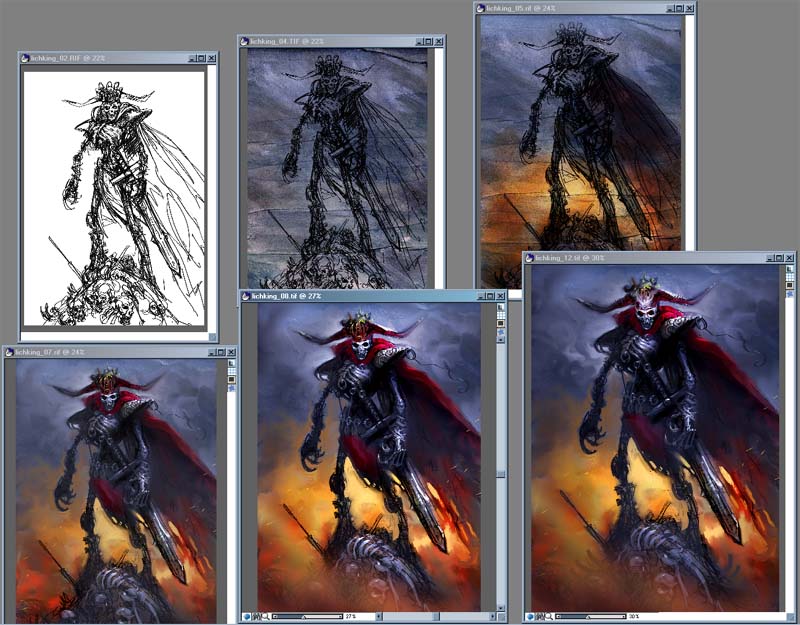Click the horizontal scrollbar thumb in lichking_08
This screenshot has height=625, width=800.
tap(436, 617)
